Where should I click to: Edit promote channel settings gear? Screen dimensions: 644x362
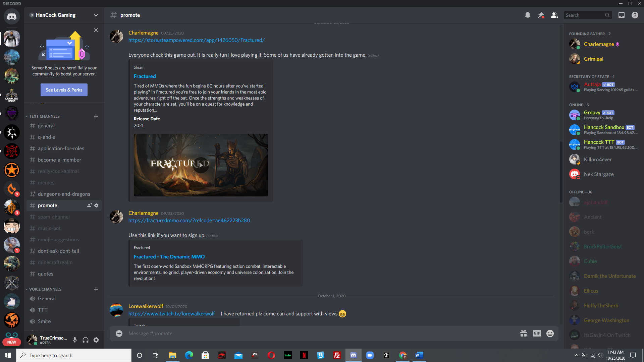[96, 205]
